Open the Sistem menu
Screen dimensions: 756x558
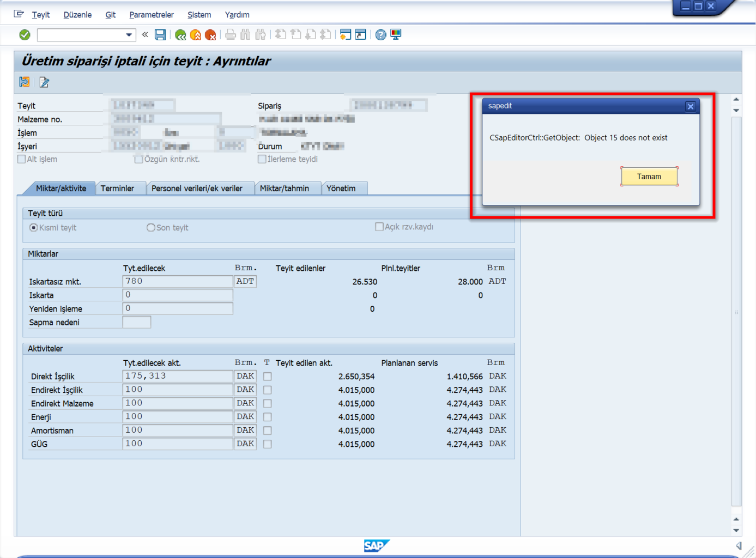(199, 15)
